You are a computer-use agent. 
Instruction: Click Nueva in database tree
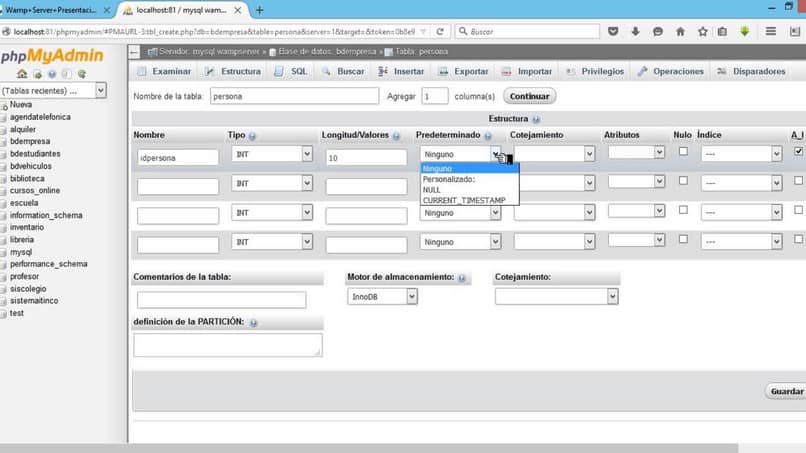click(x=21, y=104)
